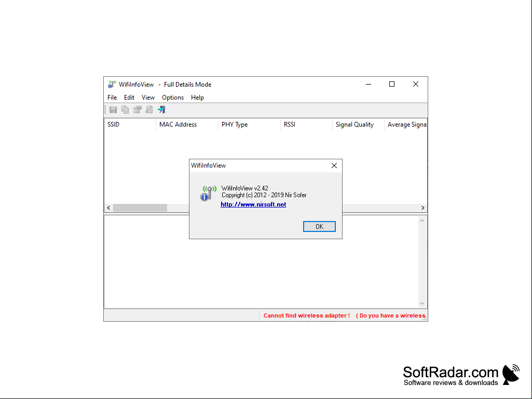The image size is (532, 399).
Task: Sort by the MAC Address column header
Action: [x=187, y=125]
